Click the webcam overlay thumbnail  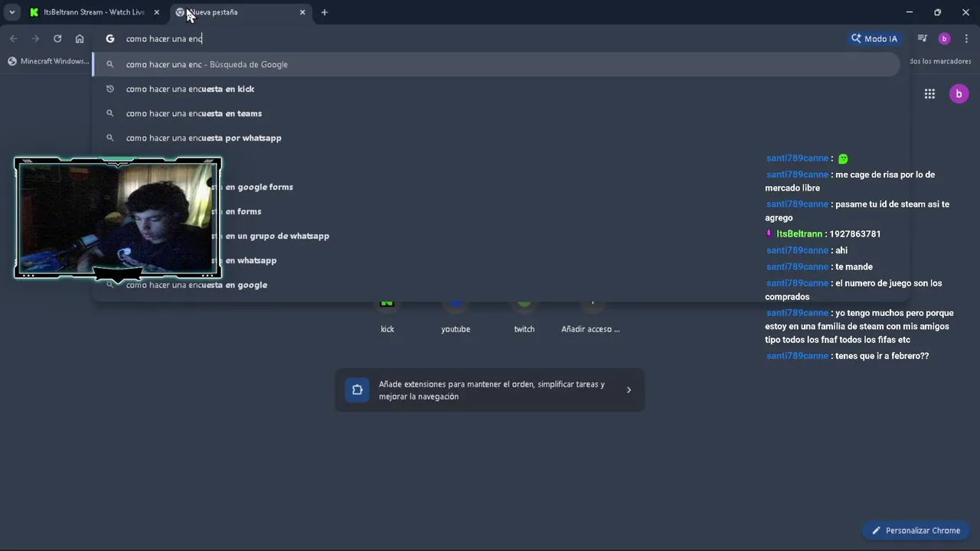tap(118, 218)
